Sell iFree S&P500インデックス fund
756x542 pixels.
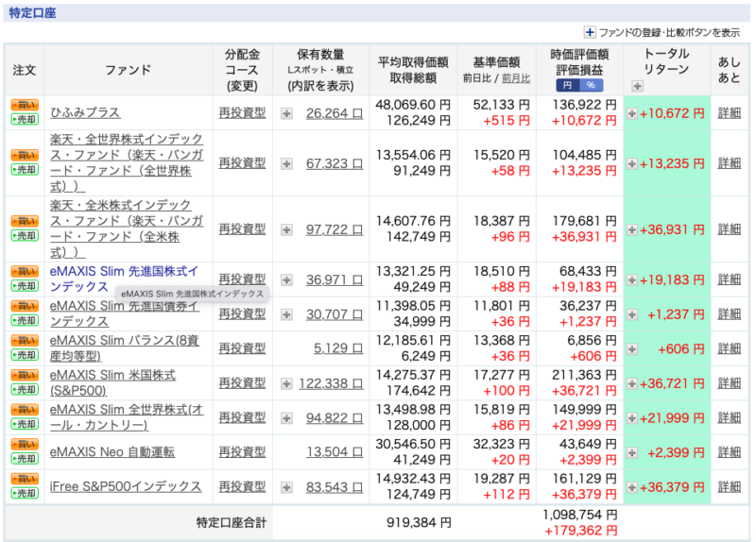coord(25,493)
